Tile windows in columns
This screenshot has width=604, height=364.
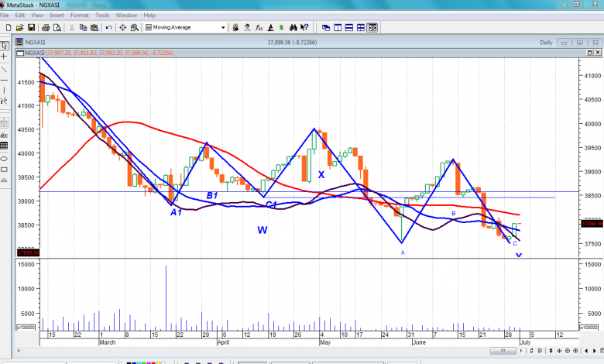tap(338, 27)
